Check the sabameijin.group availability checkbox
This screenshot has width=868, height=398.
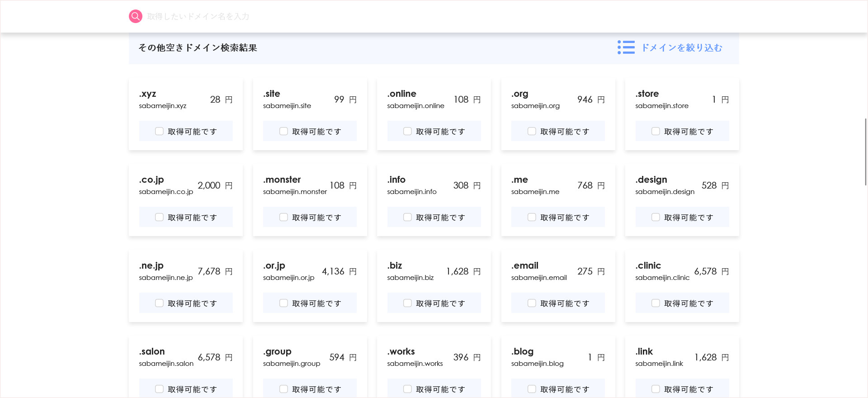283,389
